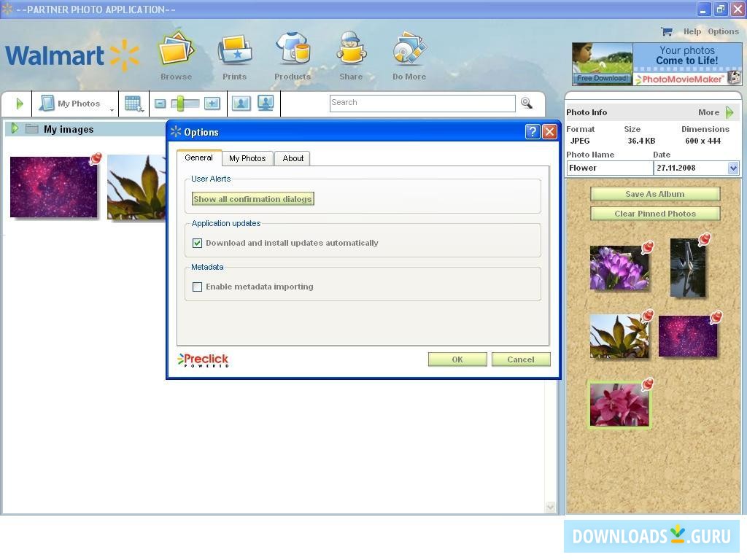Open the Options menu link
Screen dimensions: 747x560
(723, 31)
